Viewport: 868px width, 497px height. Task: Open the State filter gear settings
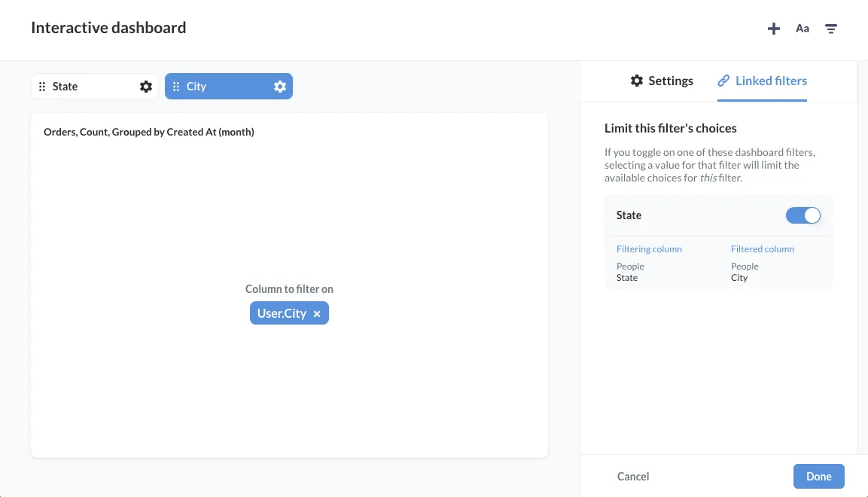pyautogui.click(x=146, y=87)
